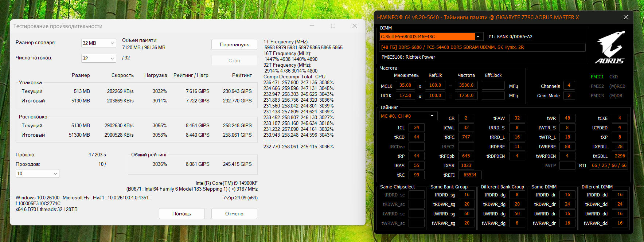Click the Перезапуск button
Image resolution: width=644 pixels, height=242 pixels.
[x=234, y=44]
